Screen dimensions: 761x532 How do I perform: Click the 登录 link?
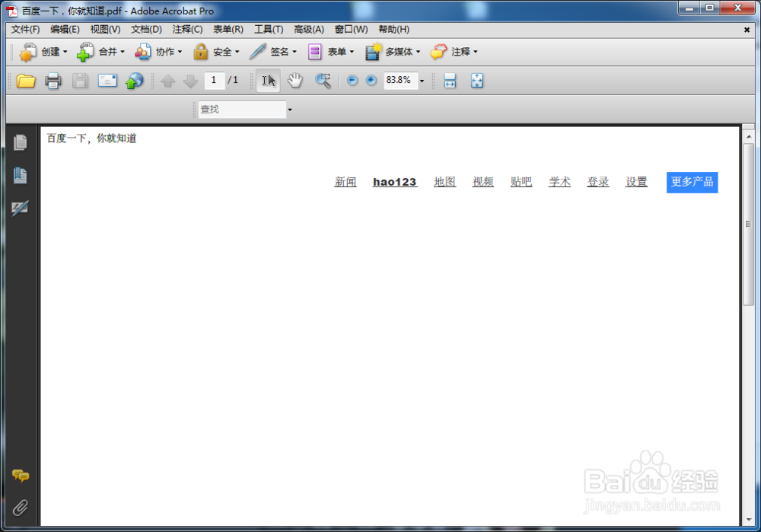click(598, 182)
